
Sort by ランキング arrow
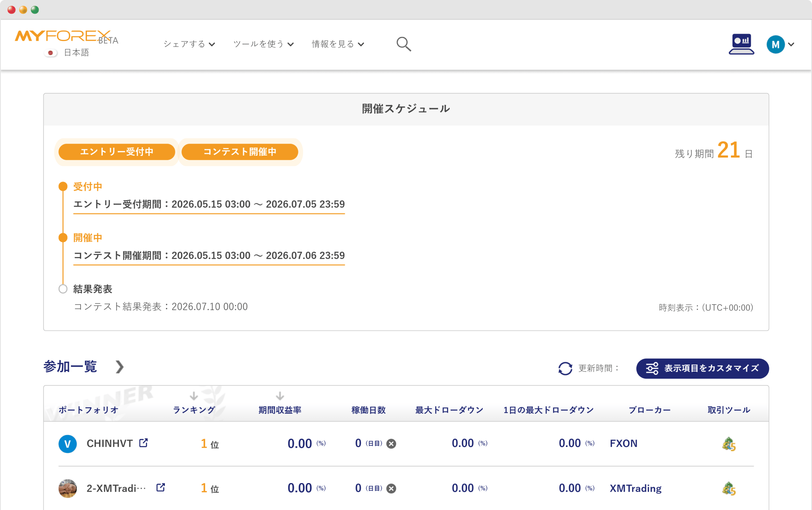coord(193,396)
